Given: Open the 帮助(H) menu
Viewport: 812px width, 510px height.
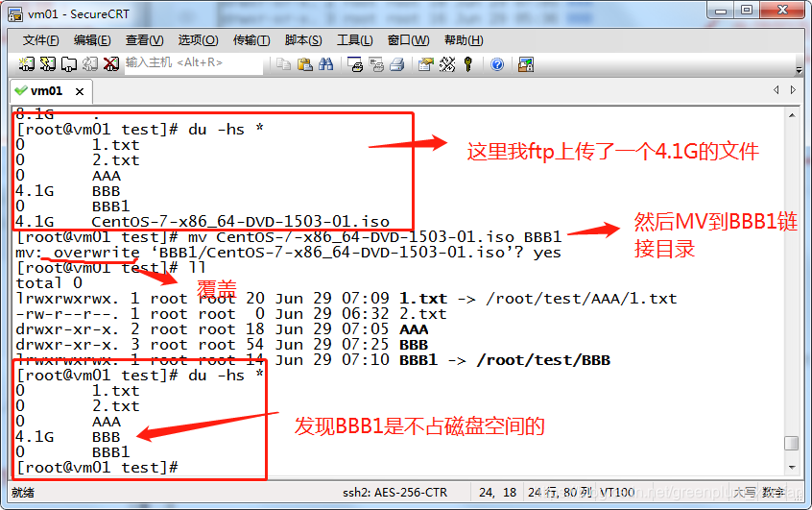Looking at the screenshot, I should [464, 40].
